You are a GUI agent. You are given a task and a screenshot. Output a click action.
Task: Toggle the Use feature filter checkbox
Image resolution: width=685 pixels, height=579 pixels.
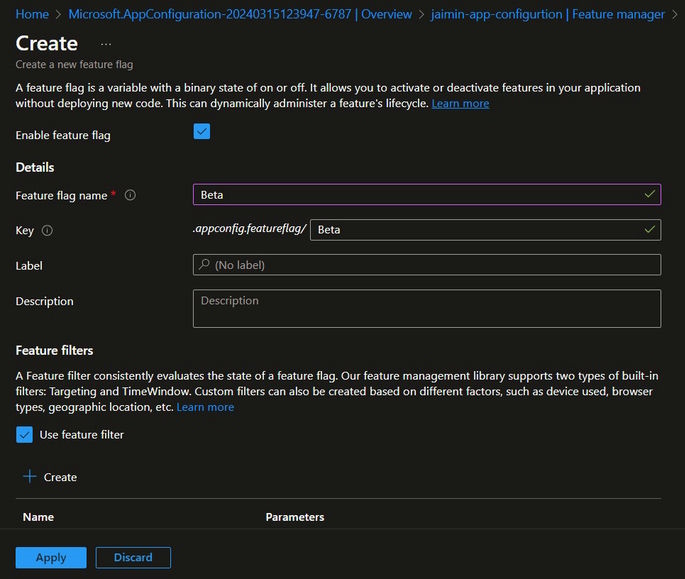pyautogui.click(x=24, y=435)
